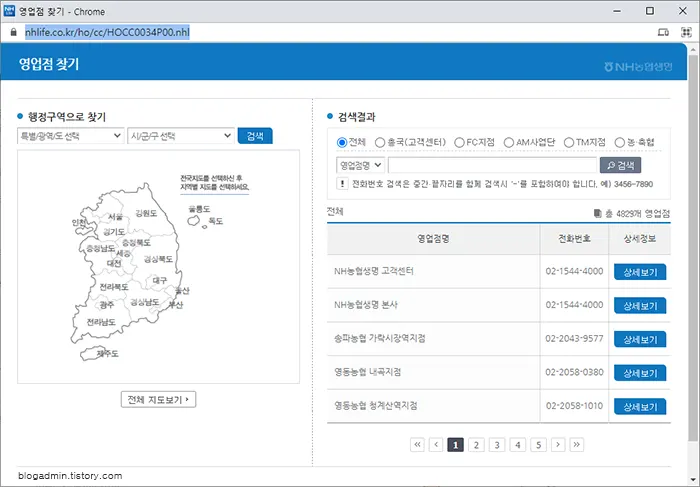This screenshot has height=487, width=700.
Task: Click the branch search text field
Action: point(492,165)
